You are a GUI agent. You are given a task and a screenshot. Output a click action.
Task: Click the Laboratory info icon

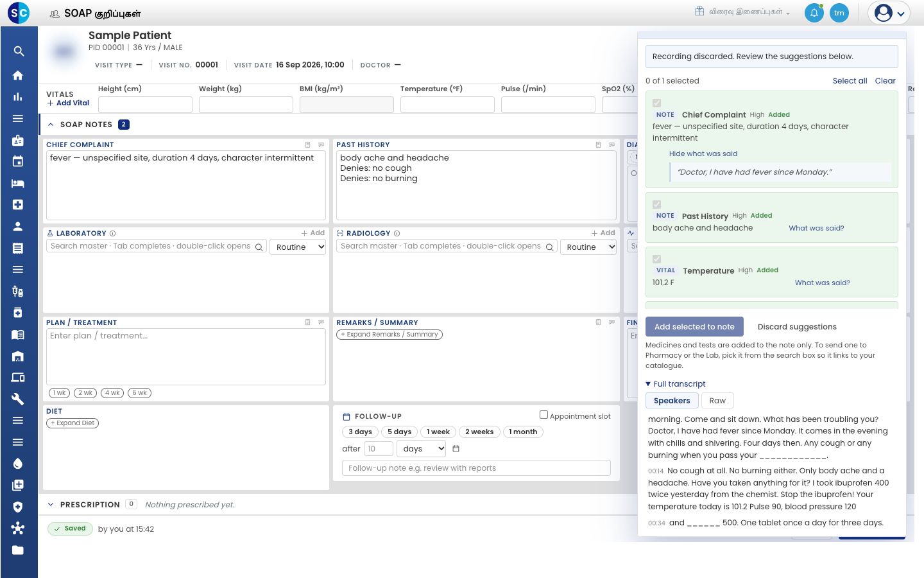pyautogui.click(x=113, y=234)
